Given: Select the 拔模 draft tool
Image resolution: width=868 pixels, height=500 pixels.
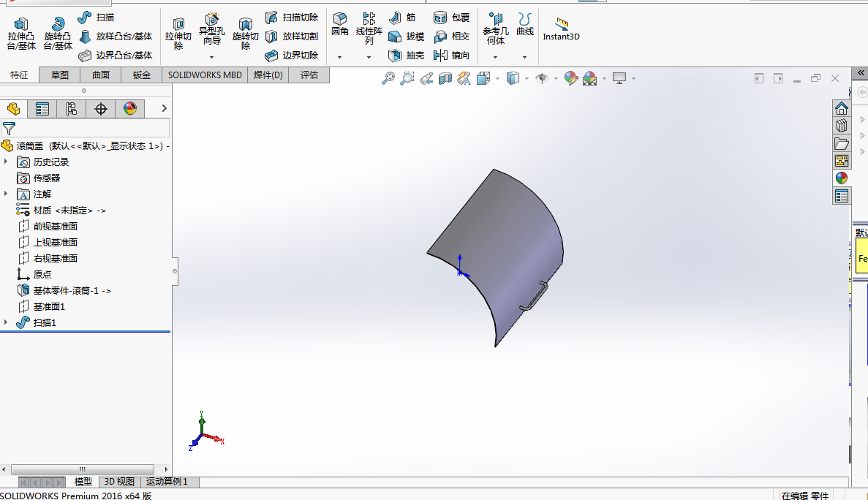Looking at the screenshot, I should click(x=407, y=37).
